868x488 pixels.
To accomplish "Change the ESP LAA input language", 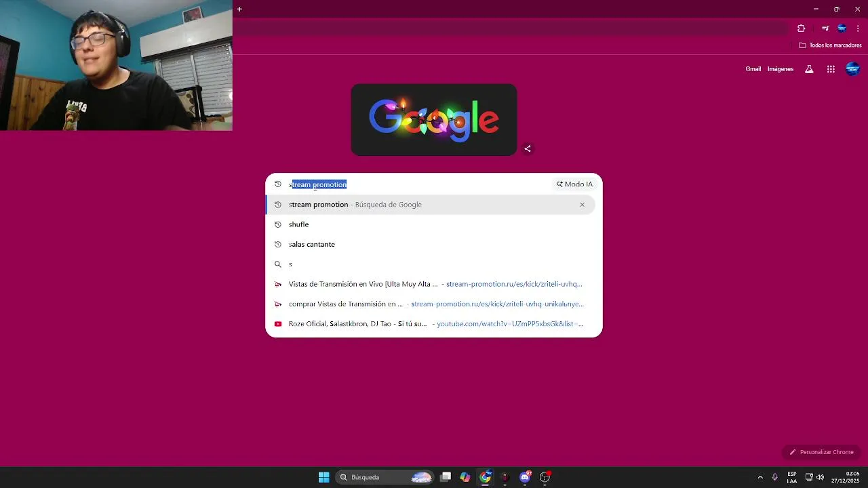I will (x=792, y=477).
